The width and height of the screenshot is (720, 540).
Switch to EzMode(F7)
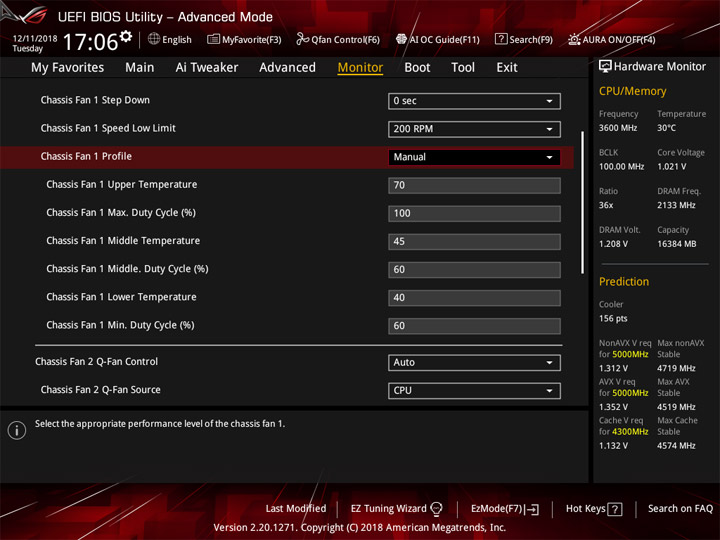click(497, 508)
